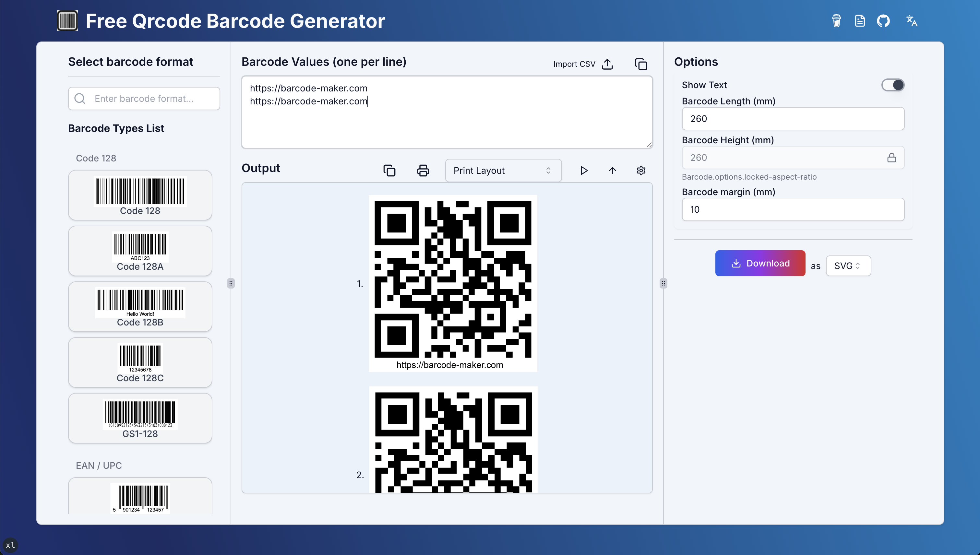
Task: Click the left panel resize handle
Action: point(231,283)
